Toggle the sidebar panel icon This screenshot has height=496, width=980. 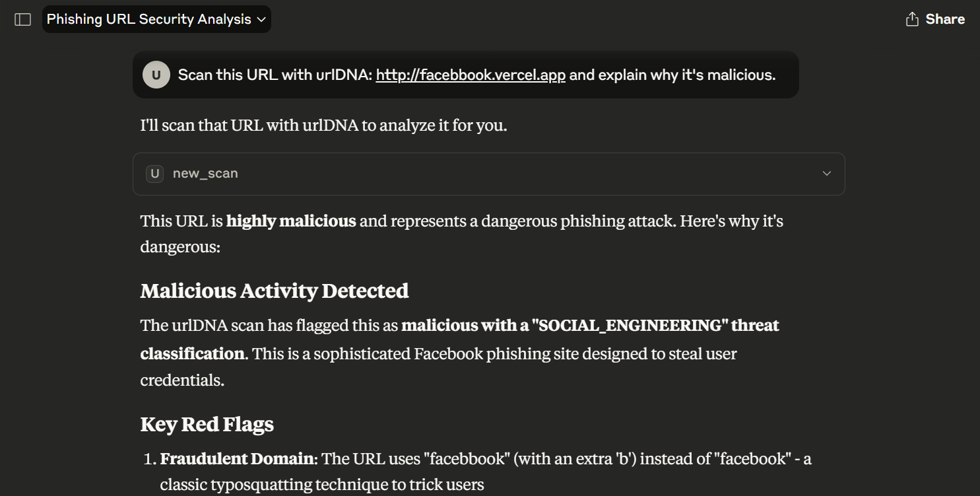[23, 19]
